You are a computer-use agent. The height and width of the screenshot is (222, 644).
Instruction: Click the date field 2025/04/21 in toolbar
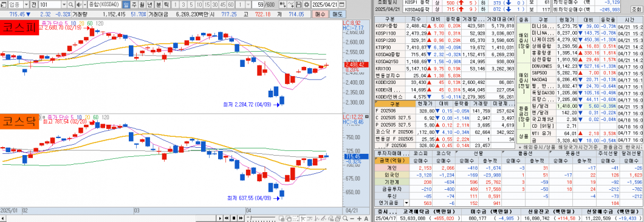(324, 4)
